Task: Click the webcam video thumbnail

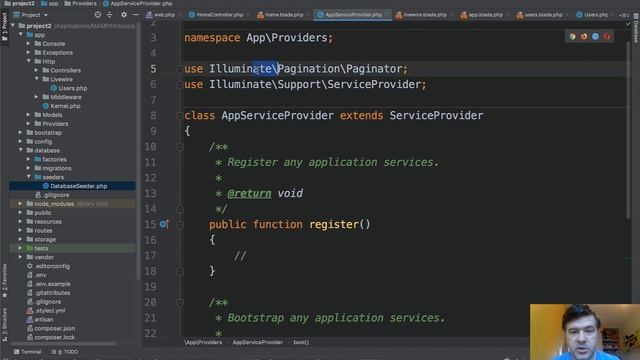Action: tap(585, 332)
